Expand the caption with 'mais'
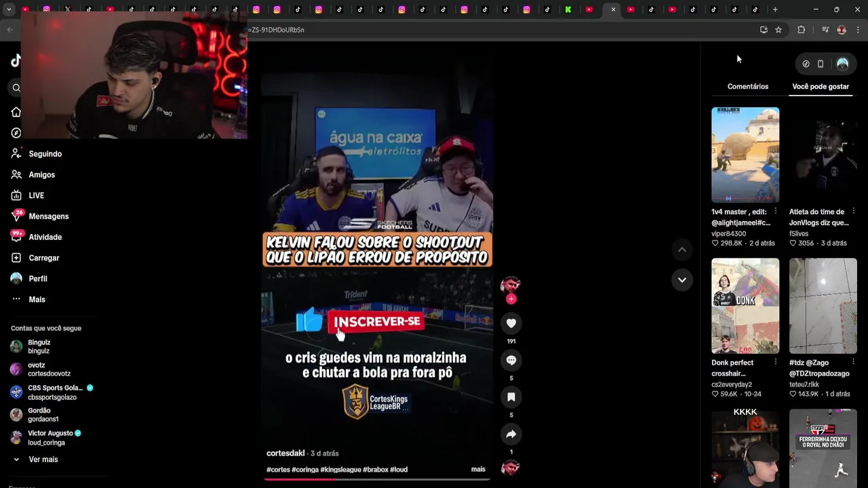The width and height of the screenshot is (868, 488). click(478, 469)
